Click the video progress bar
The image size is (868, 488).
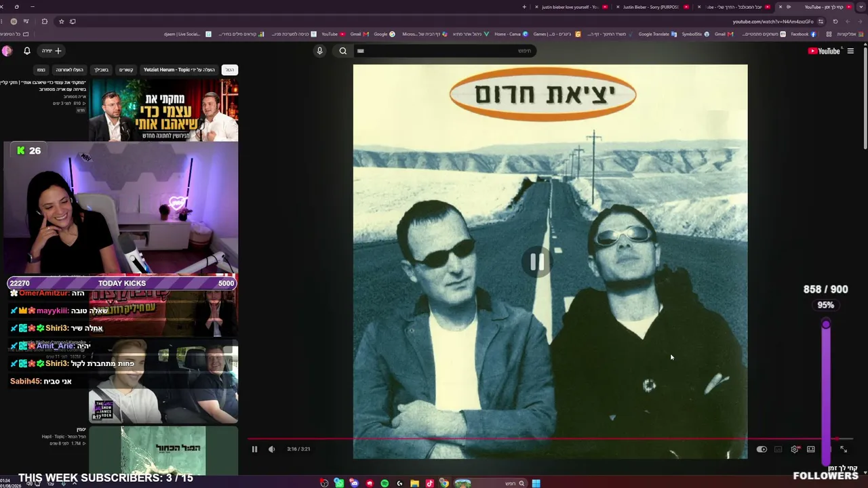[549, 439]
